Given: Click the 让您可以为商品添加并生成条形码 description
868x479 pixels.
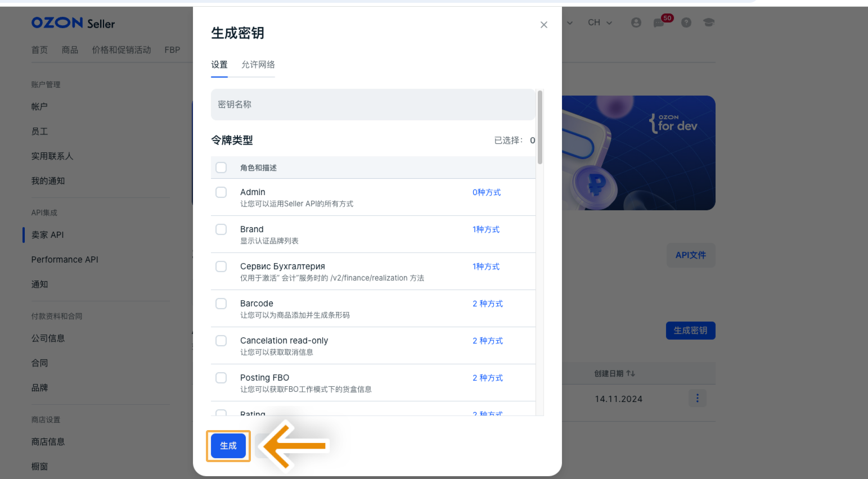Looking at the screenshot, I should click(295, 315).
